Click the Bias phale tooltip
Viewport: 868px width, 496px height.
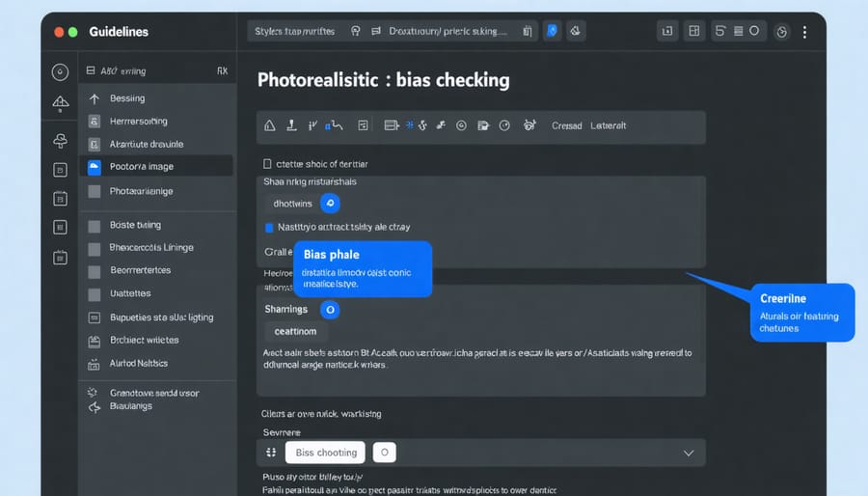pyautogui.click(x=363, y=269)
